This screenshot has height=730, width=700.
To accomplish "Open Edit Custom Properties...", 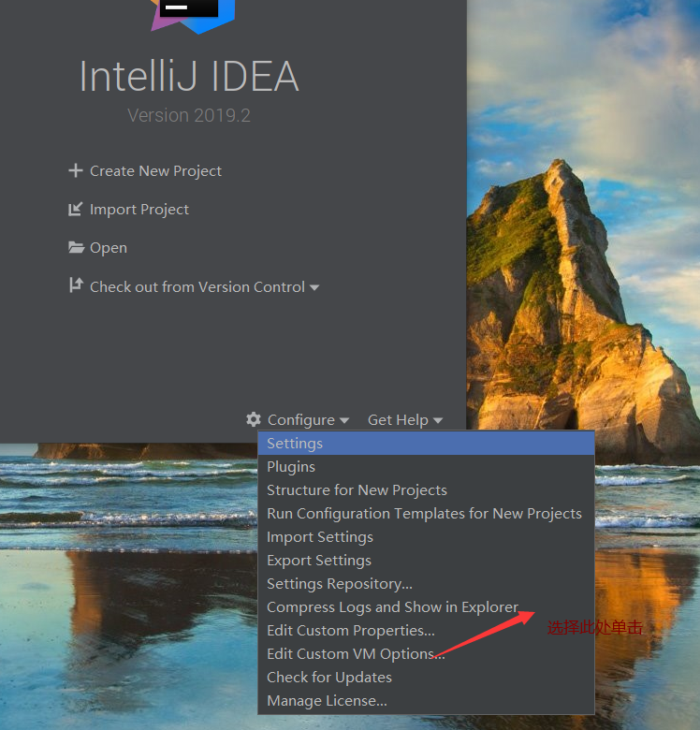I will click(x=426, y=631).
